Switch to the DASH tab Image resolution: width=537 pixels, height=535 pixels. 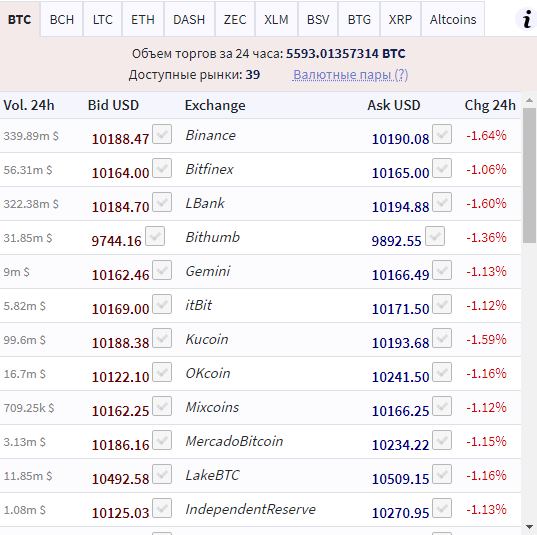click(189, 19)
